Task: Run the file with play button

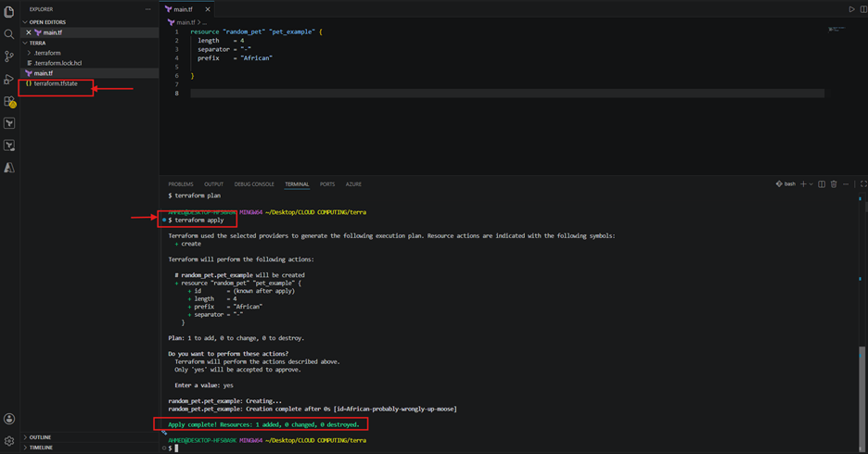Action: click(x=851, y=9)
